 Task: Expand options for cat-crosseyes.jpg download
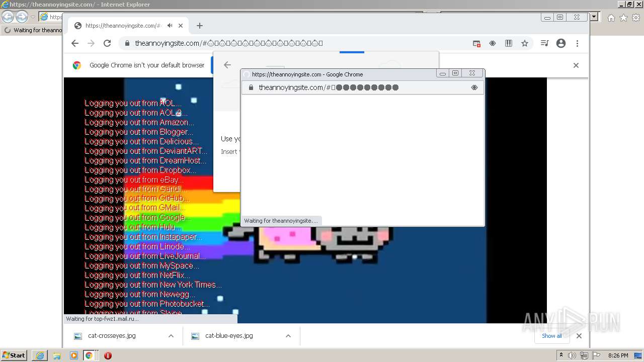[x=171, y=336]
